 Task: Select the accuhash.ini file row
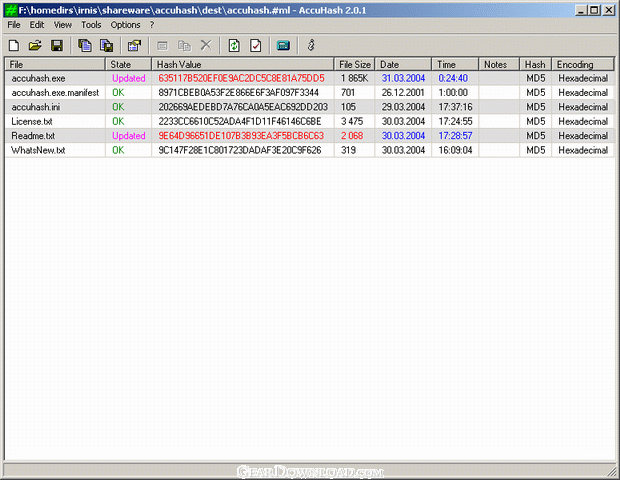pos(310,107)
